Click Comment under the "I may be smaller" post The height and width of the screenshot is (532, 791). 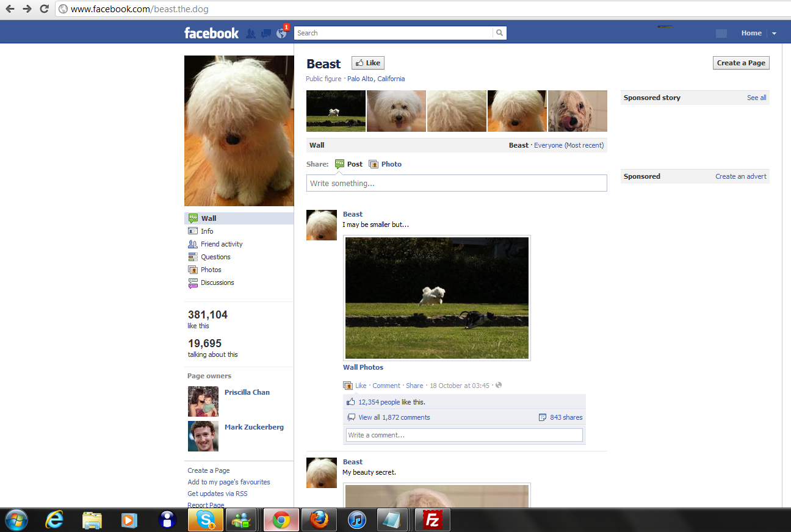(386, 386)
